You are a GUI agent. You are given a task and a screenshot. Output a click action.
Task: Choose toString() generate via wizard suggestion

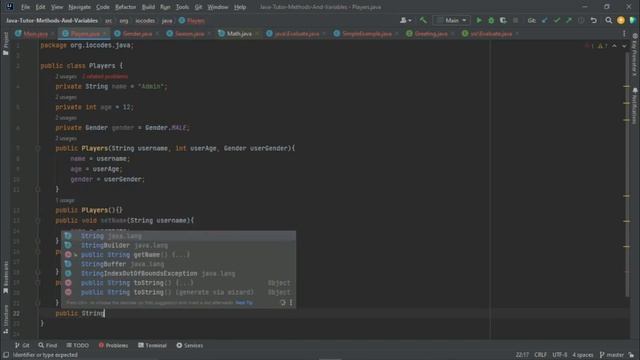[x=178, y=292]
